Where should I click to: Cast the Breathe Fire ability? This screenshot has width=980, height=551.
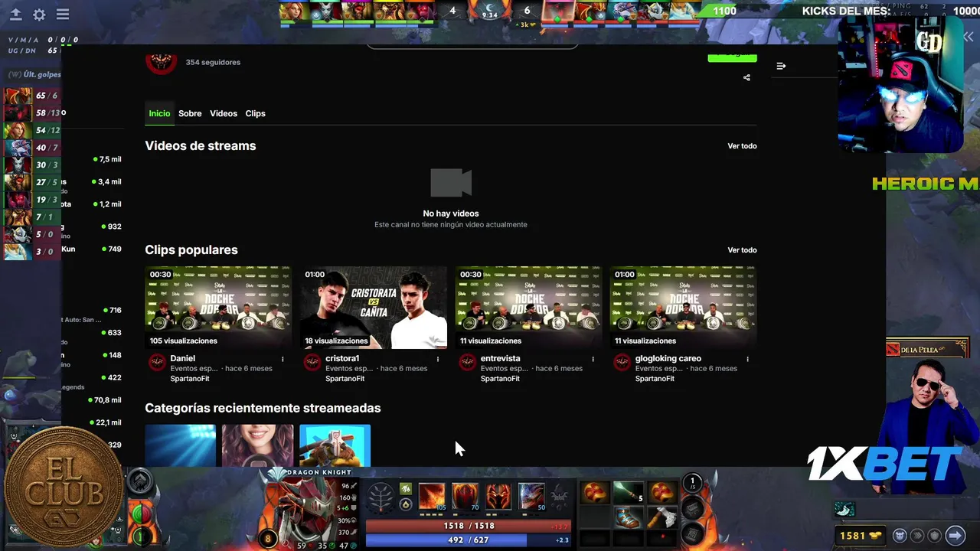(432, 496)
